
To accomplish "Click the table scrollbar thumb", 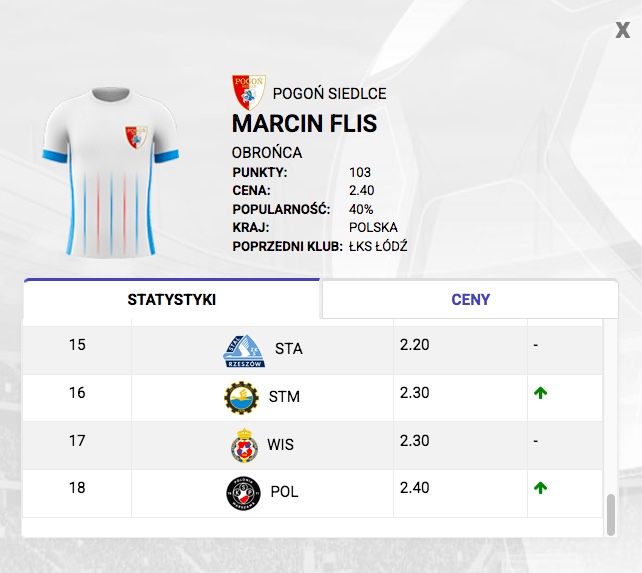I will (611, 513).
